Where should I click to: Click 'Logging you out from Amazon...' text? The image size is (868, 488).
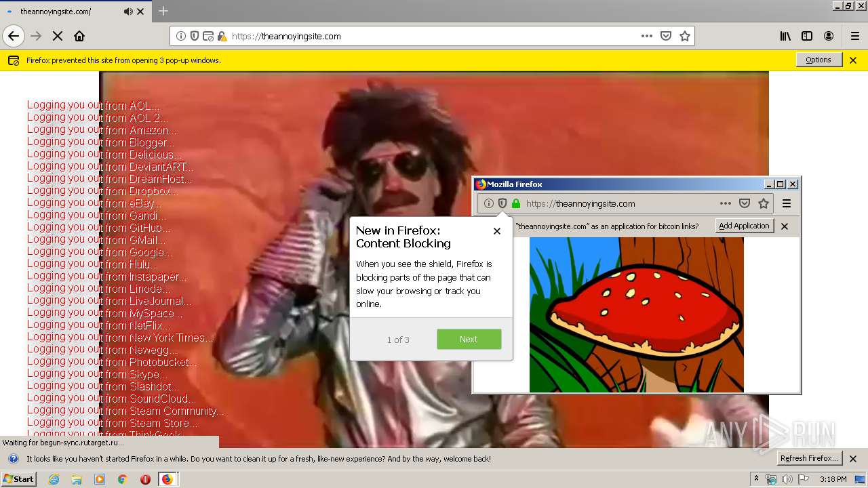coord(102,130)
